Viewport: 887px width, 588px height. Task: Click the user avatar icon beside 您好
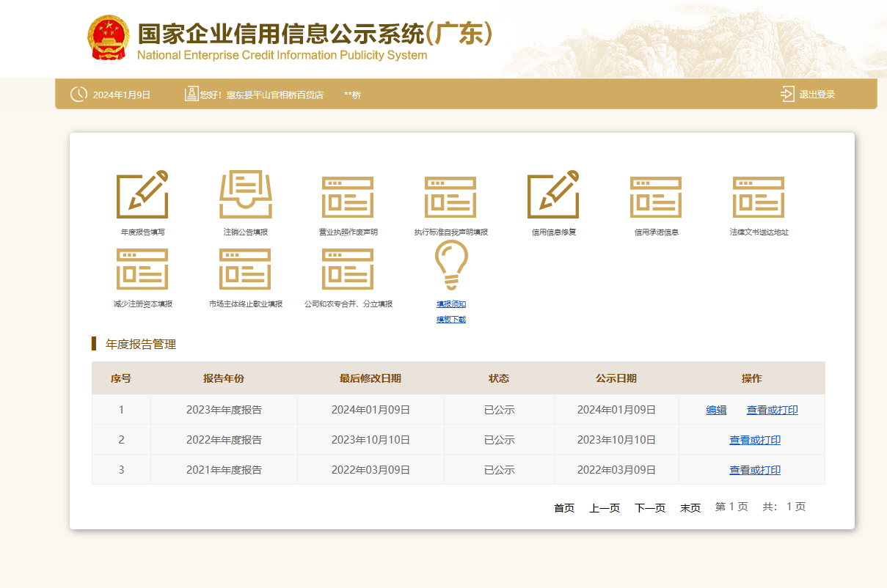point(191,94)
